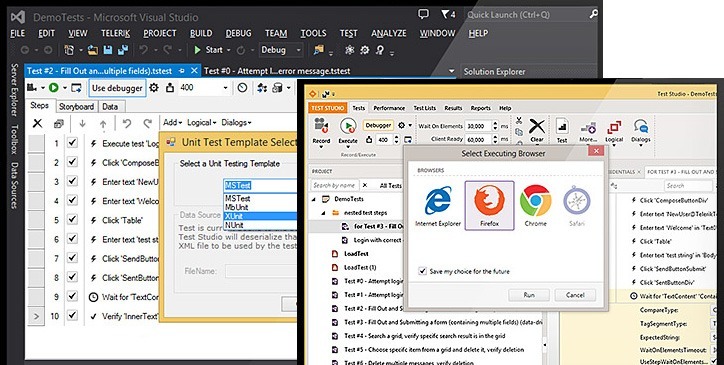Image resolution: width=724 pixels, height=365 pixels.
Task: Select XUnit in template dropdown list
Action: pyautogui.click(x=260, y=216)
